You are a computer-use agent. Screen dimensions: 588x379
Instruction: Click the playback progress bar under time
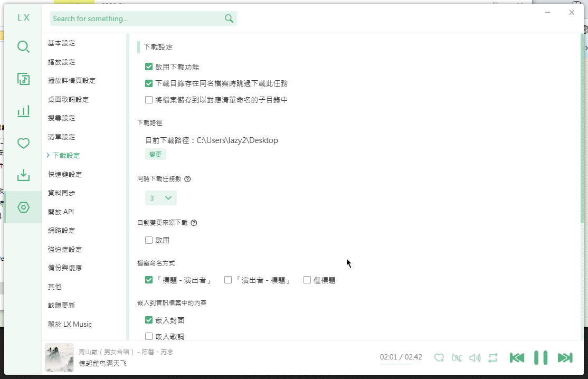pyautogui.click(x=401, y=364)
